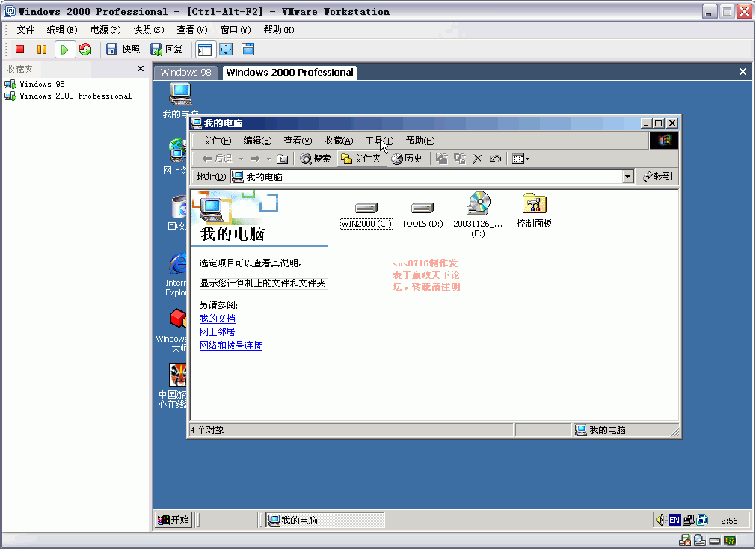Click the delete X icon in the Explorer toolbar
This screenshot has width=756, height=549.
(x=477, y=159)
